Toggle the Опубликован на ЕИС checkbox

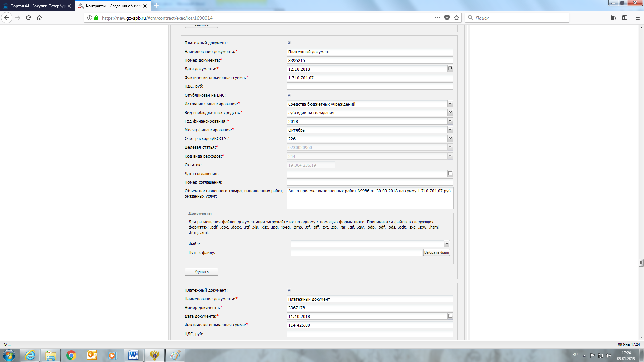(289, 95)
